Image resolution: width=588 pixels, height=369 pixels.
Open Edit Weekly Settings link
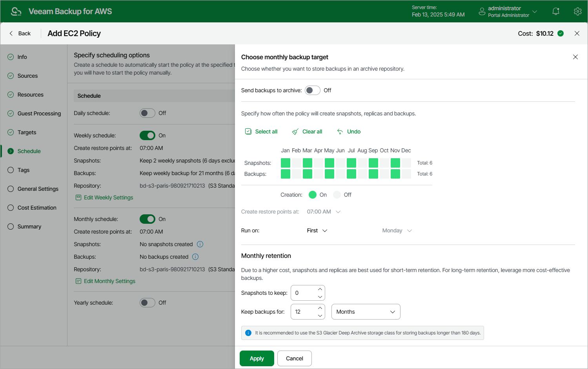tap(108, 197)
